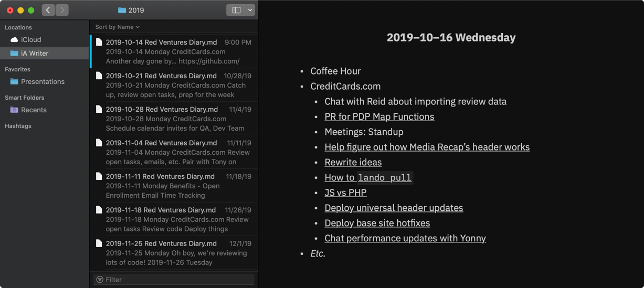
Task: Open the How to lando pull link
Action: pos(368,177)
